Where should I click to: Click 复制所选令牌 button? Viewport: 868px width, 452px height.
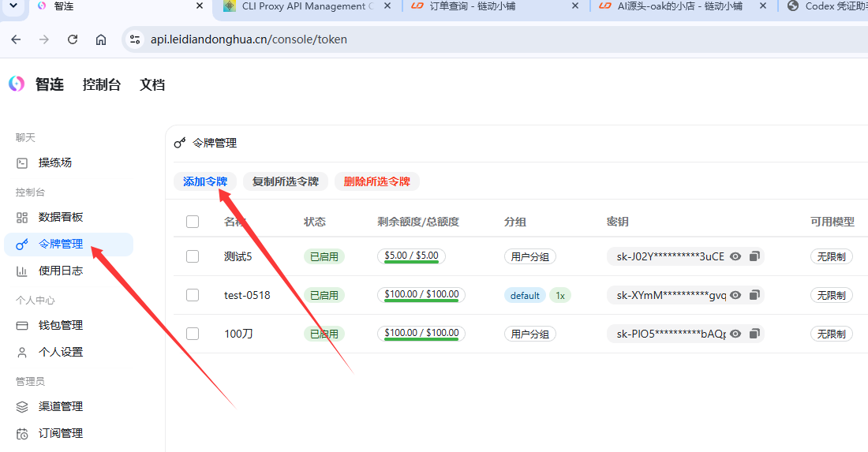[x=285, y=181]
